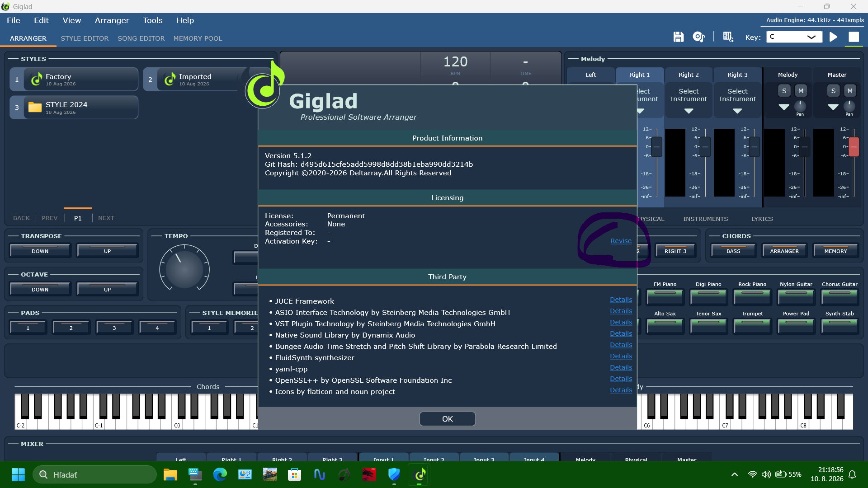
Task: Click Octave DOWN button
Action: [x=40, y=289]
